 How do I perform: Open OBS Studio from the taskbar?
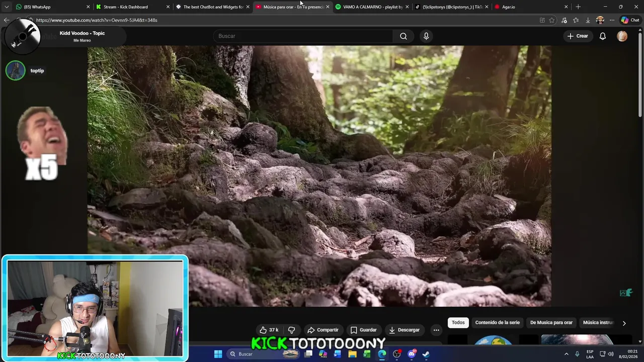point(396,354)
